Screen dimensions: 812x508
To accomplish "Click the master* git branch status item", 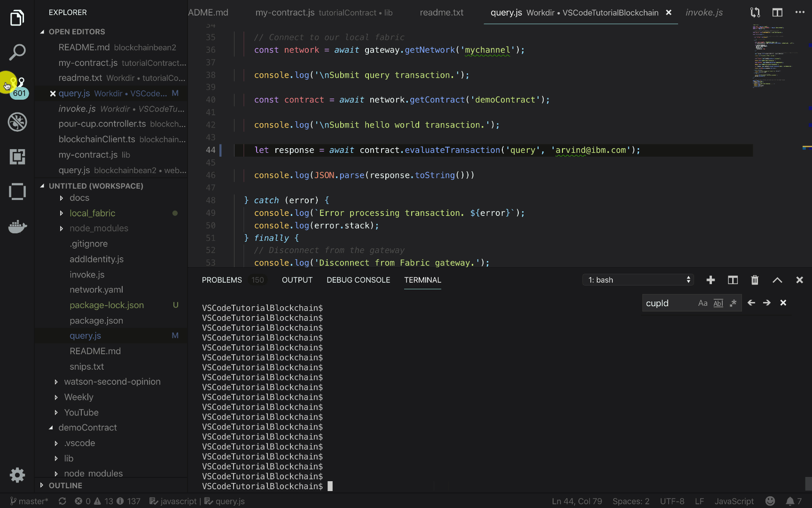I will coord(29,501).
